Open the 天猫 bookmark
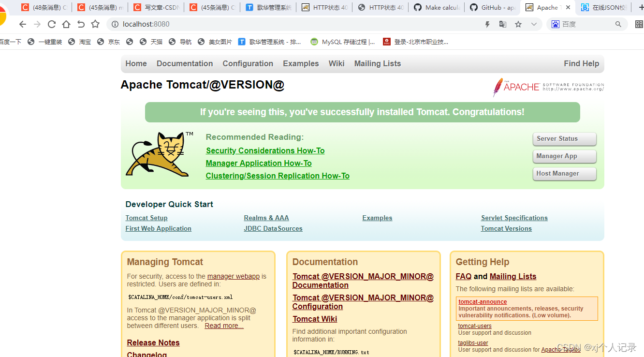Screen dimensions: 644x357 (x=151, y=42)
